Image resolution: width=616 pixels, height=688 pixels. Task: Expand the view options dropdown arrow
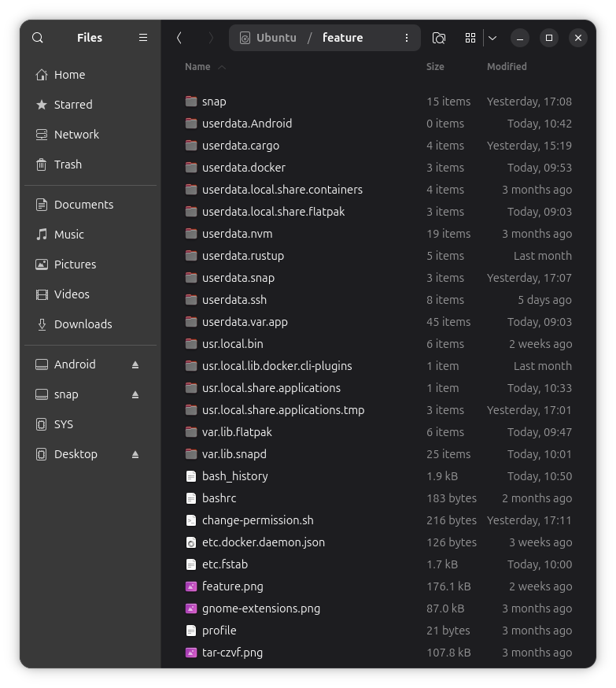pos(492,38)
